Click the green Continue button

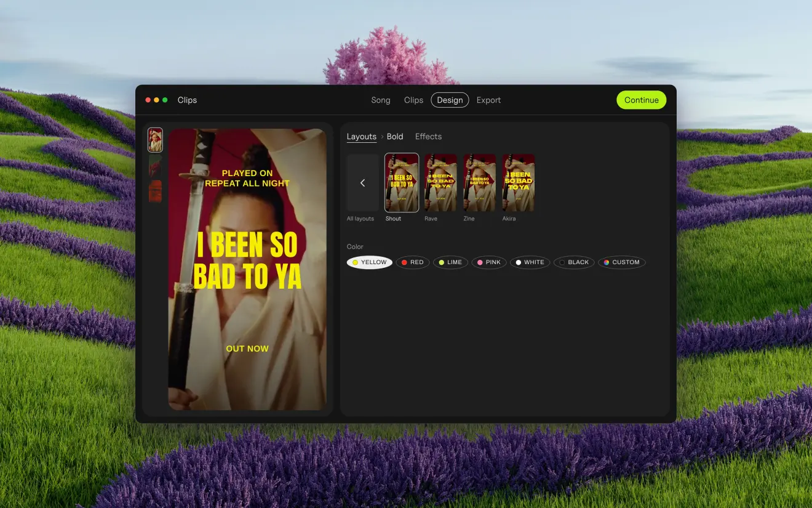click(642, 100)
